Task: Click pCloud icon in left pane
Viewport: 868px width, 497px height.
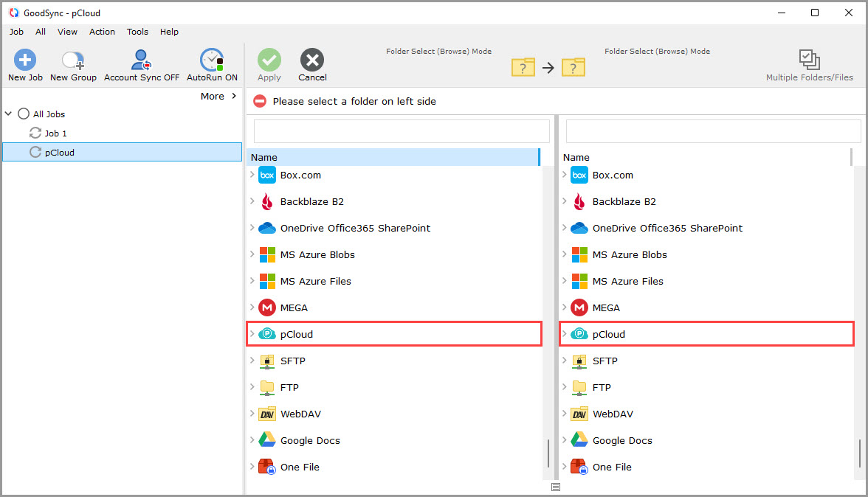Action: pos(267,334)
